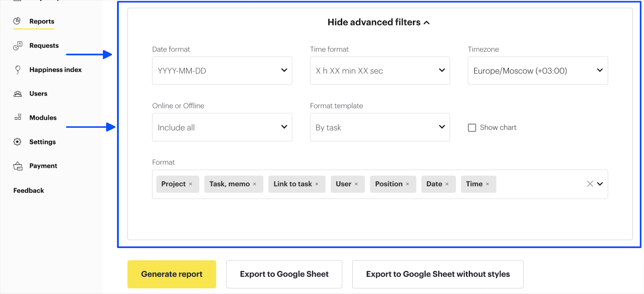Open the Payment menu item

(43, 166)
